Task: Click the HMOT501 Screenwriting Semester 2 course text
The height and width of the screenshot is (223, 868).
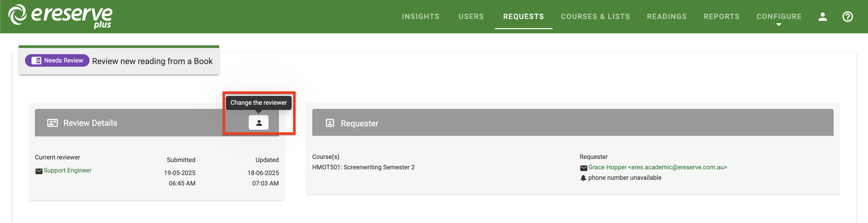Action: (x=363, y=167)
